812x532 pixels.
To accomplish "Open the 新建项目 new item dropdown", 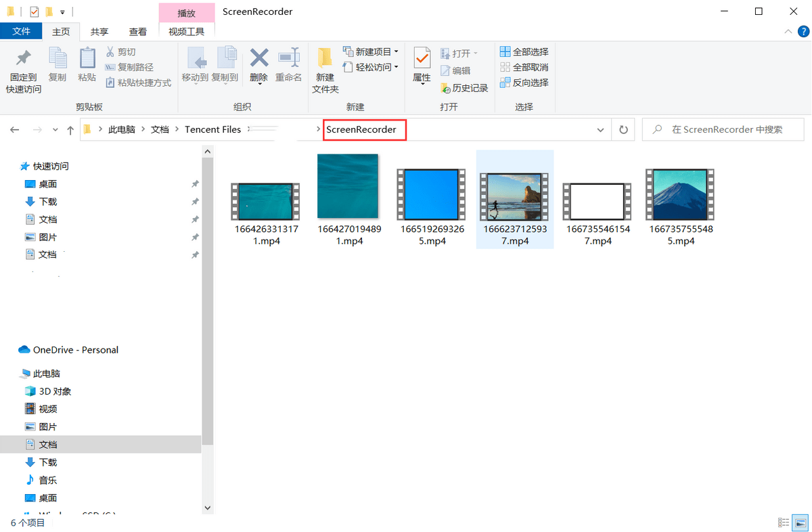I will 371,52.
